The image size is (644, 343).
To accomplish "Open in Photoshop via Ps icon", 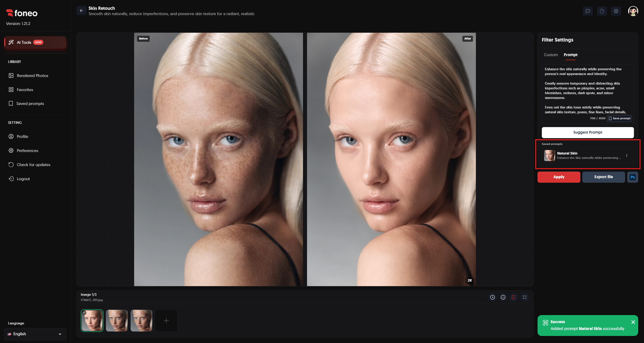I will point(633,177).
